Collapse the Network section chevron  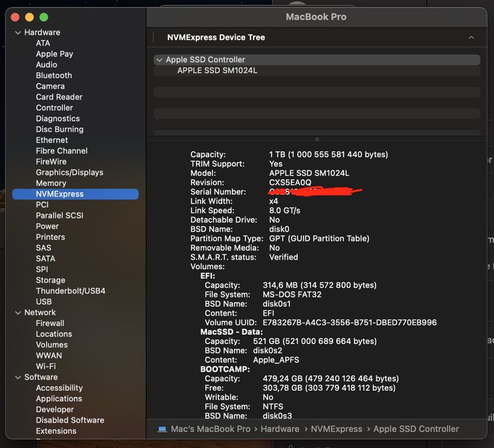18,313
